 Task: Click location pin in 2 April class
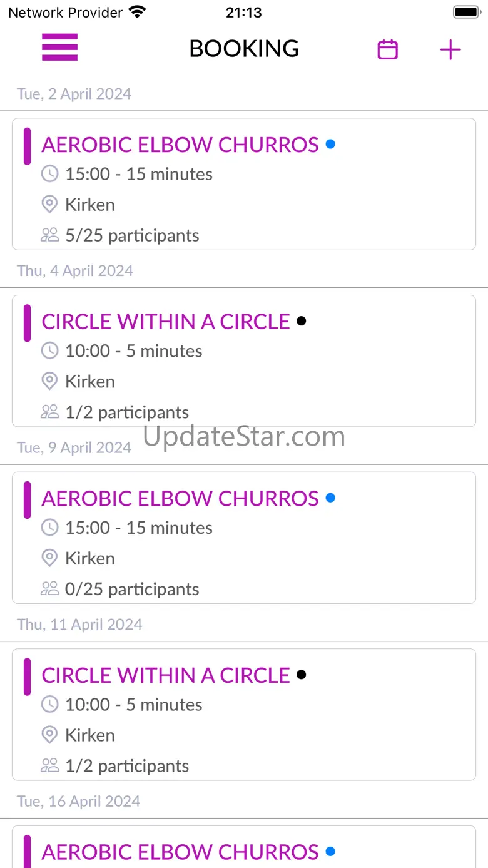coord(49,205)
